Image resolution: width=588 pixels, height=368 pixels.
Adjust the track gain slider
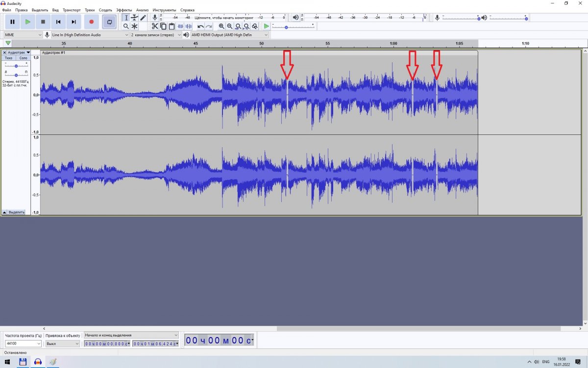pos(16,66)
